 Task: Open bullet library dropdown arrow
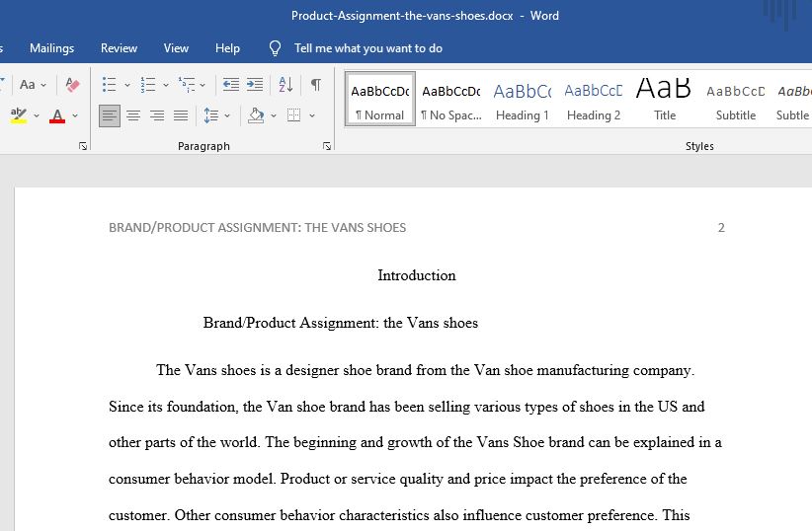click(126, 85)
